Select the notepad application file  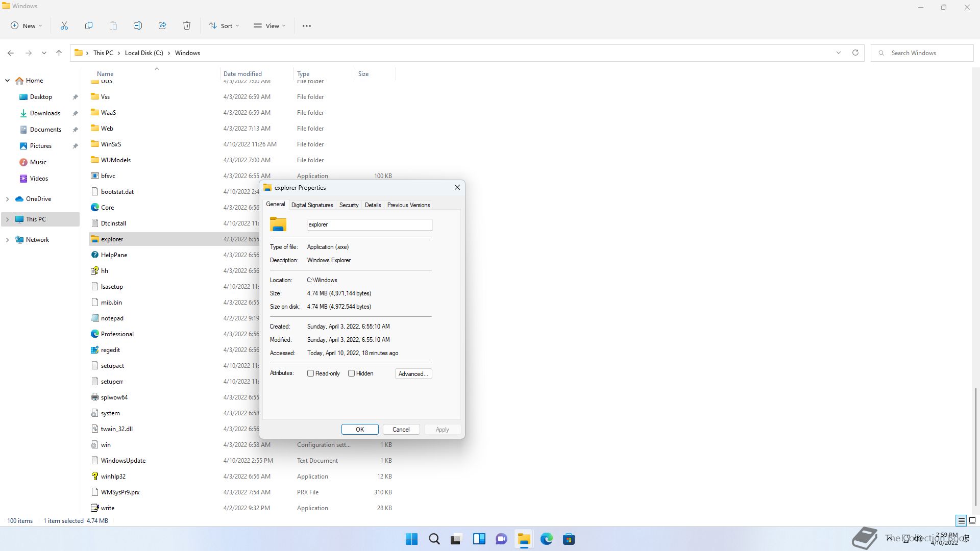[112, 318]
